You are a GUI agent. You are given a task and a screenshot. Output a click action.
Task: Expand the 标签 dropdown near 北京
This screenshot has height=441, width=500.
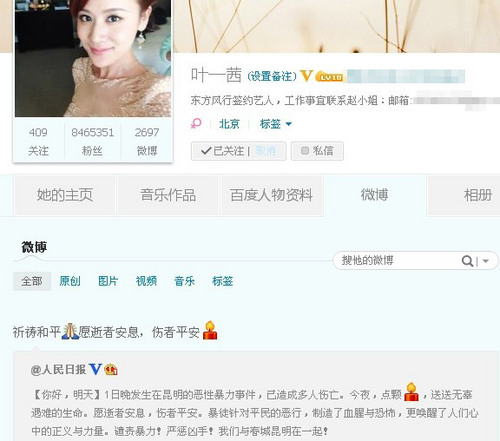tap(276, 124)
